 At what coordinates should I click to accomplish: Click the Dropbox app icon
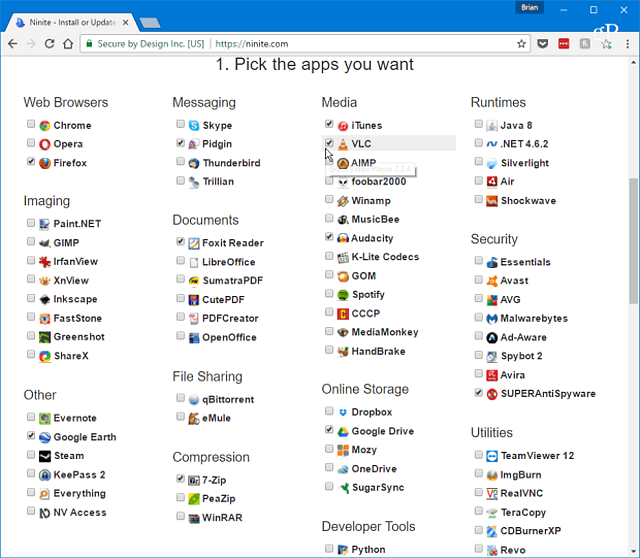pos(343,412)
